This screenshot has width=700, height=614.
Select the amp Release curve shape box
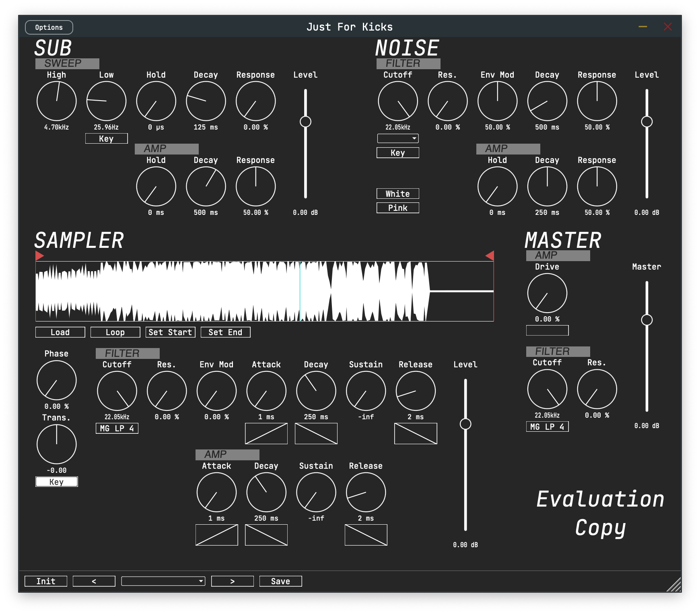(366, 535)
